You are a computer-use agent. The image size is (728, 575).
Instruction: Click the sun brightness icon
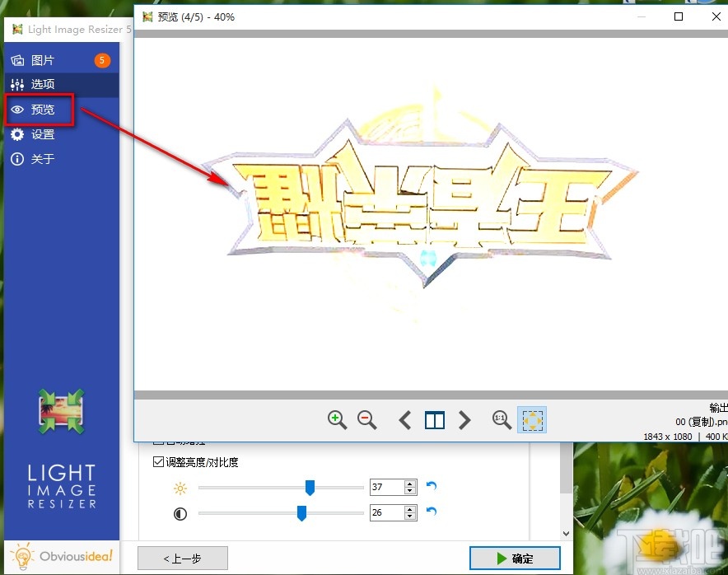click(x=180, y=489)
